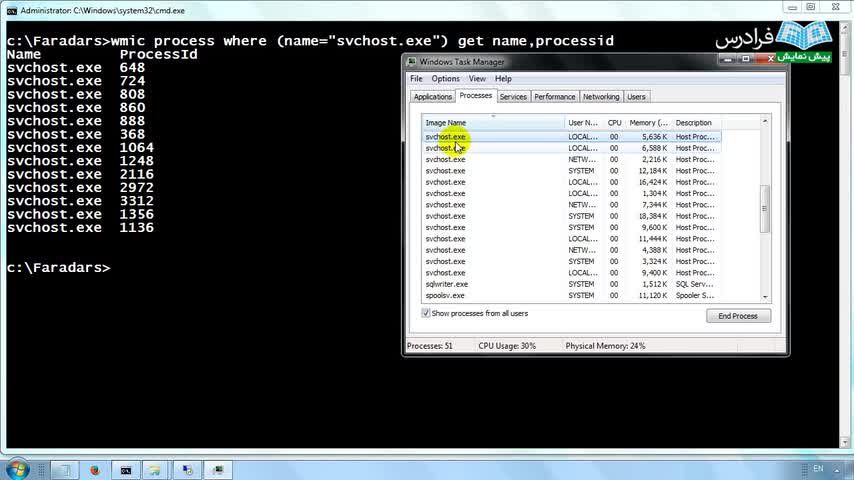The image size is (854, 480).
Task: Switch to the Services tab
Action: click(513, 96)
